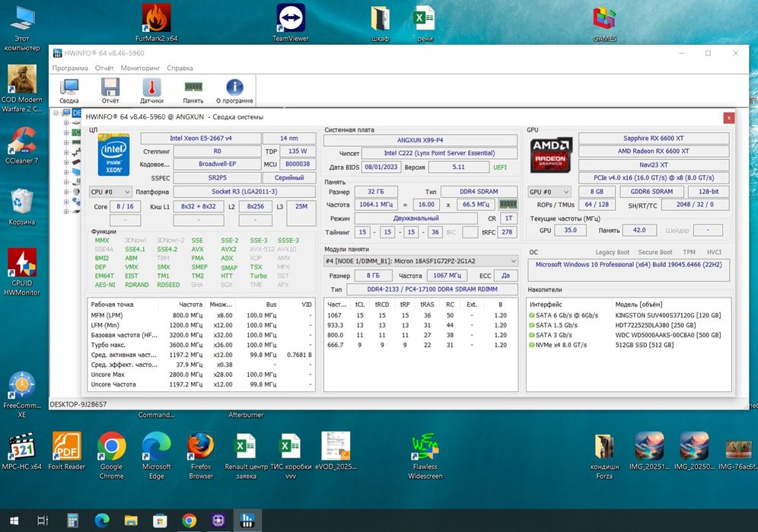
Task: Open Этот компьютер desktop icon
Action: pos(22,29)
